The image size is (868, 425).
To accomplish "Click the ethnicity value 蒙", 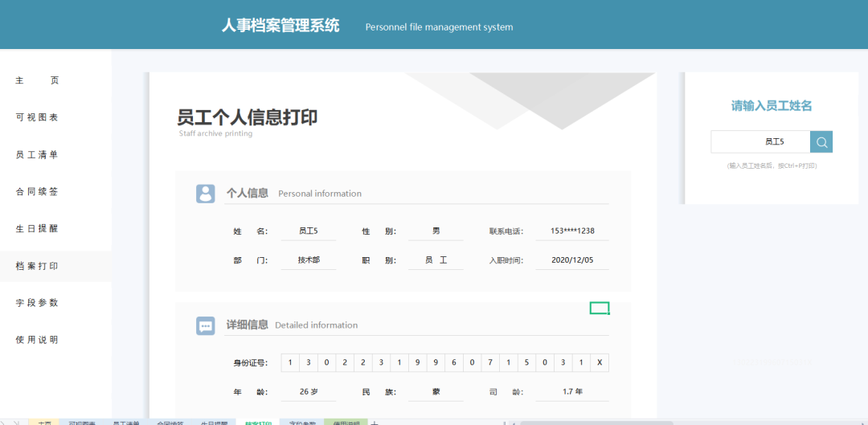I will pos(436,392).
